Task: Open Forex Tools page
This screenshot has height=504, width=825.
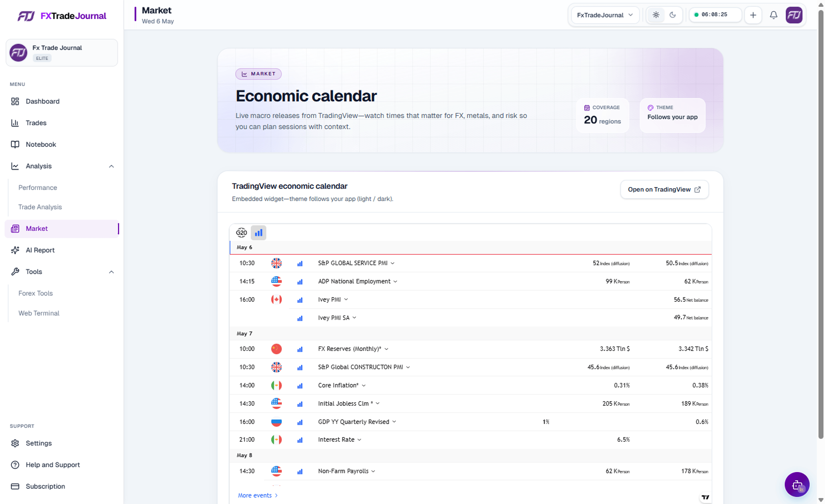Action: tap(36, 293)
